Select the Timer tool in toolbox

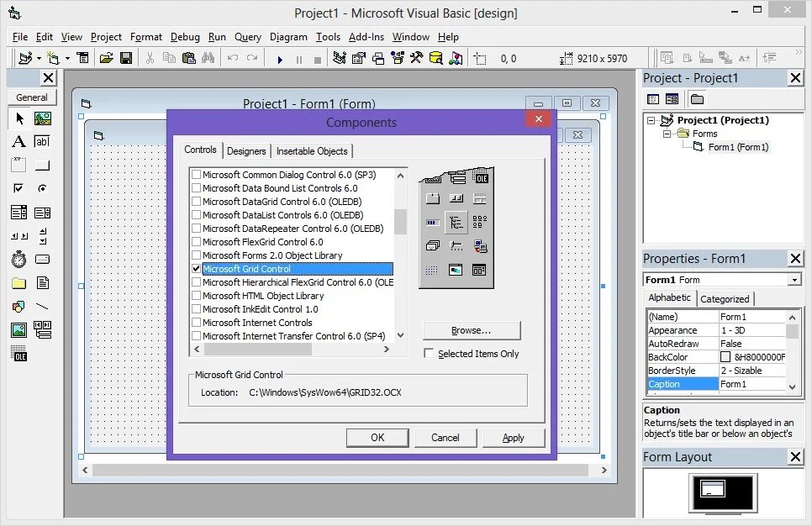18,259
